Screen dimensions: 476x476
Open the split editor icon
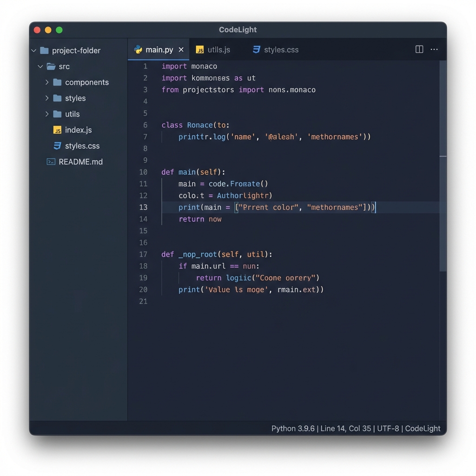pos(419,49)
